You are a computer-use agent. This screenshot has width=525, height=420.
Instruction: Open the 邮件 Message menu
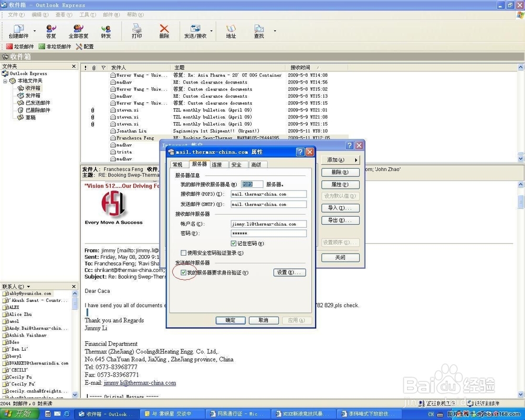click(x=111, y=15)
